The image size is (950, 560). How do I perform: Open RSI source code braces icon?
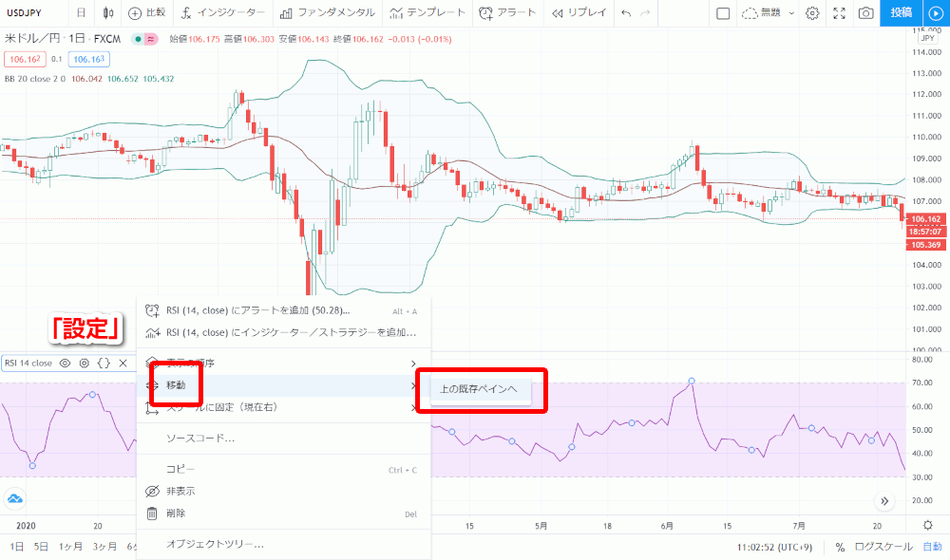[104, 364]
